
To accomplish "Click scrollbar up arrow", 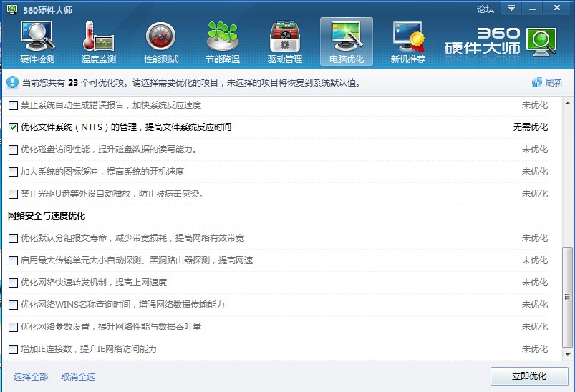I will [x=568, y=103].
